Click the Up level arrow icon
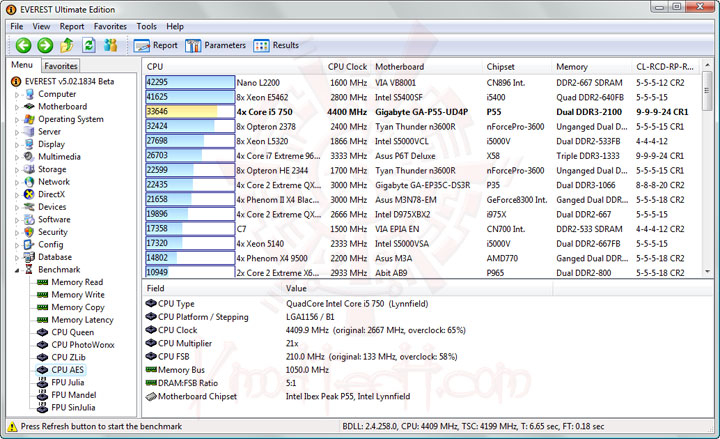The height and width of the screenshot is (439, 720). click(x=67, y=45)
